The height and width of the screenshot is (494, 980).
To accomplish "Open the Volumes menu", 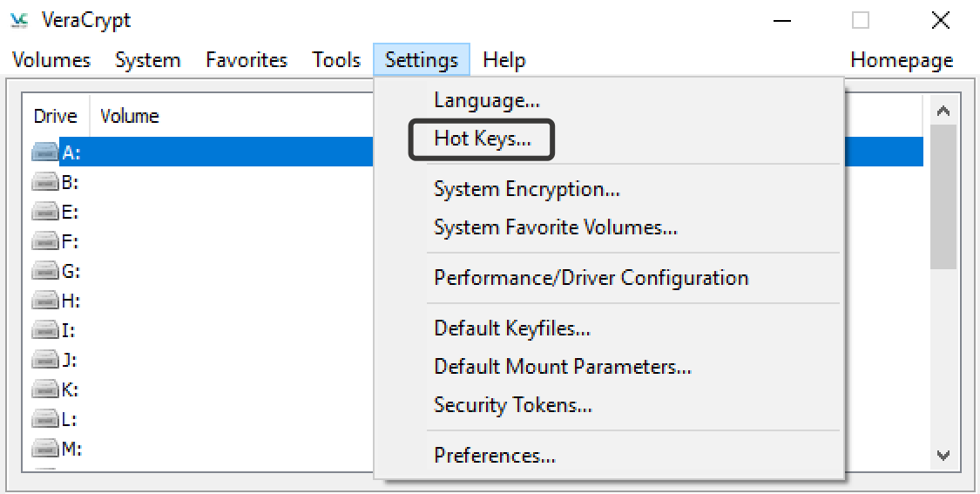I will [51, 60].
